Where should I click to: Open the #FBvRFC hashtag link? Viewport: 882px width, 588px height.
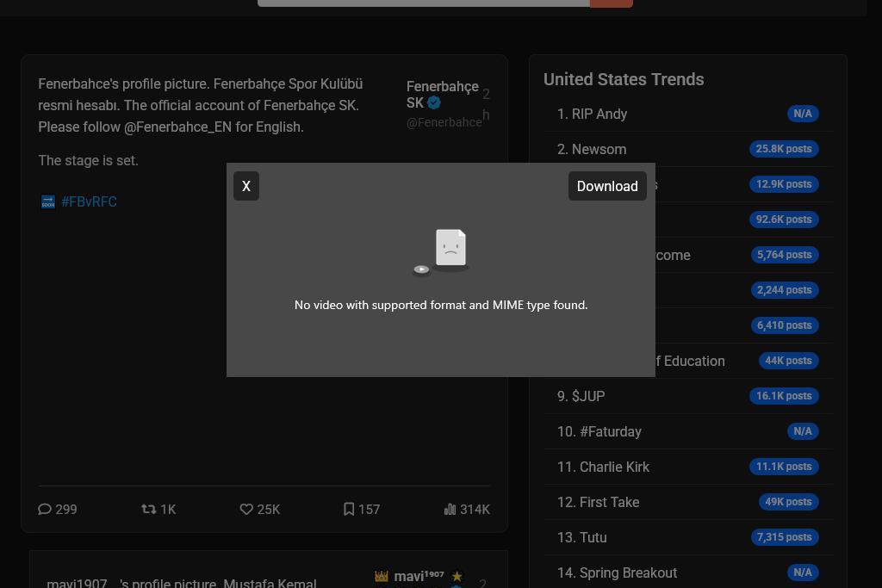[x=89, y=201]
